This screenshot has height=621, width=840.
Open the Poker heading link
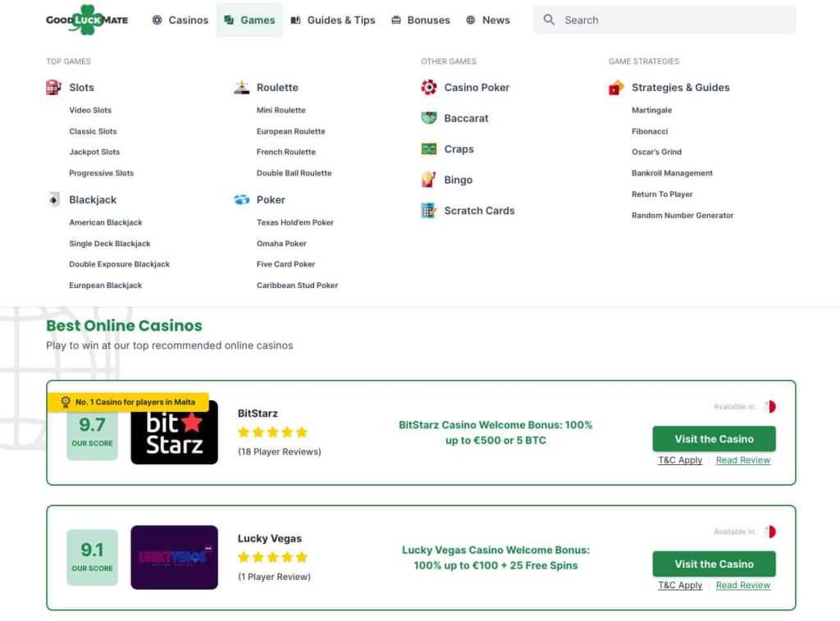(x=271, y=200)
